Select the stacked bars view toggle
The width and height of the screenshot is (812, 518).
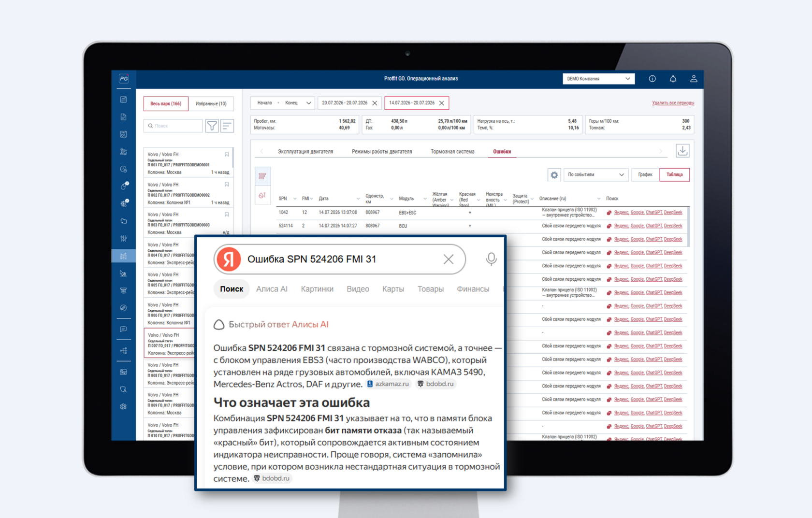(x=262, y=176)
